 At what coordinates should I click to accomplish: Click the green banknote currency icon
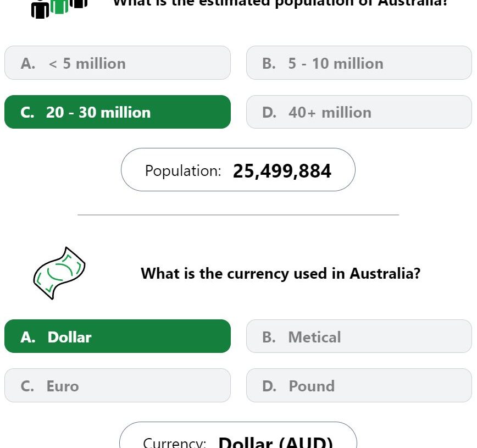point(59,273)
